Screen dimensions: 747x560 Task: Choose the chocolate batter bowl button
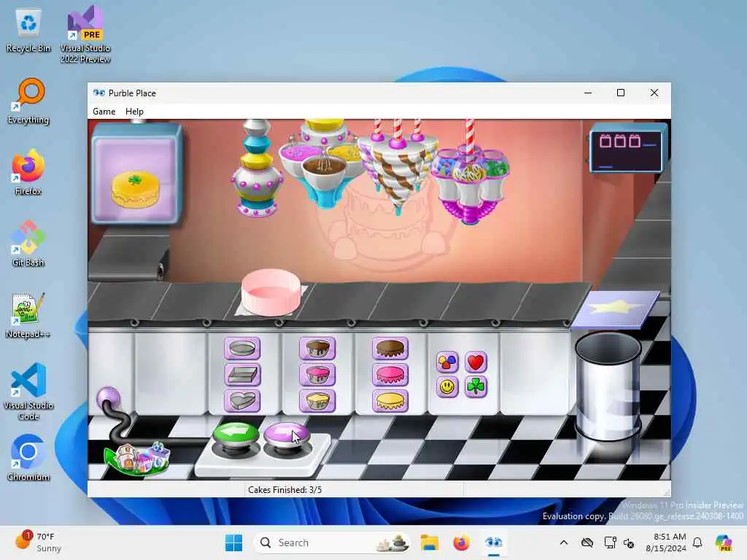tap(317, 349)
